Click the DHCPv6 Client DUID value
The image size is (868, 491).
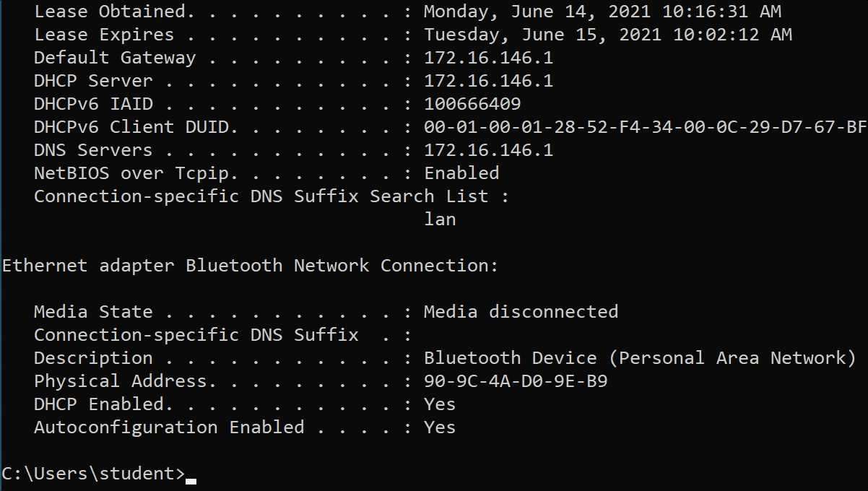[645, 127]
